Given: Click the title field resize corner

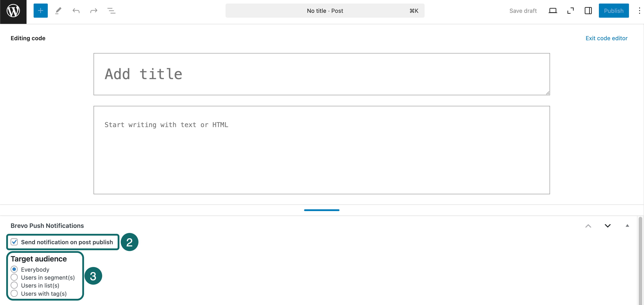Looking at the screenshot, I should point(548,93).
